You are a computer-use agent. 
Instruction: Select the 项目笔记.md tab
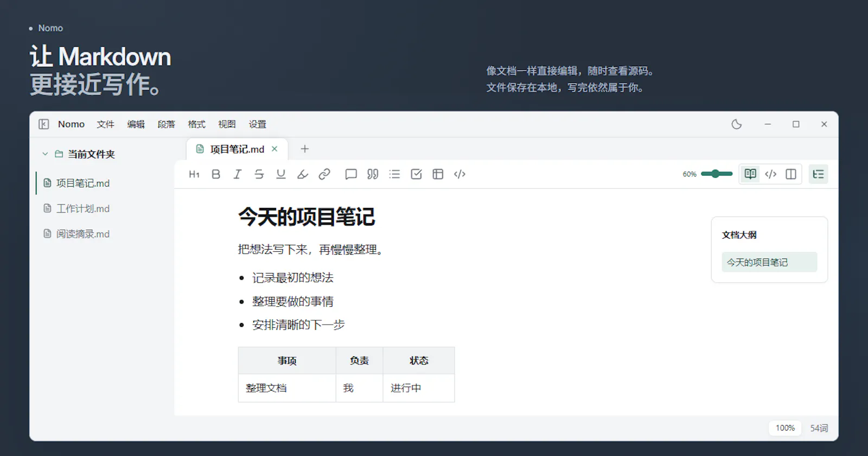tap(237, 149)
